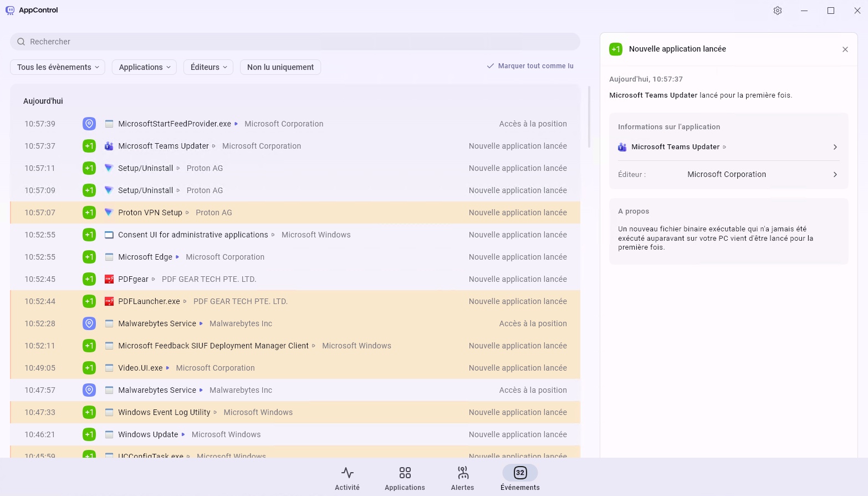This screenshot has height=496, width=868.
Task: Click the Aujourd'hui group header
Action: click(x=43, y=101)
